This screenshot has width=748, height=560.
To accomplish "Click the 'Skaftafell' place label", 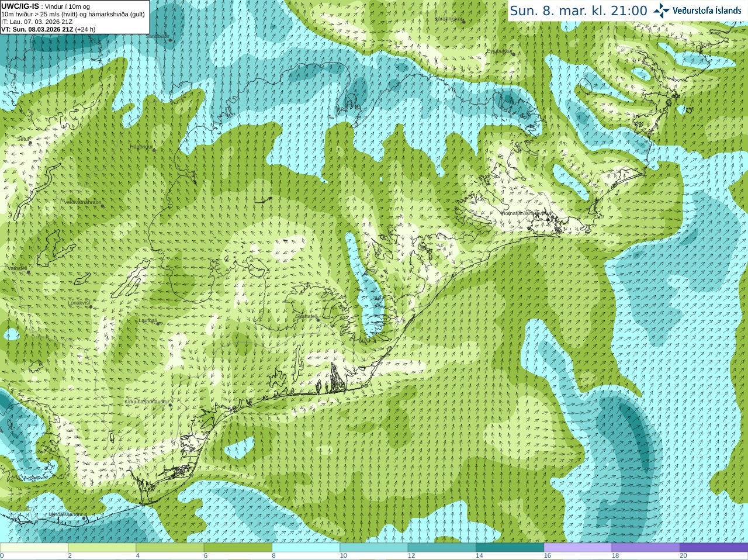I will pos(307,316).
